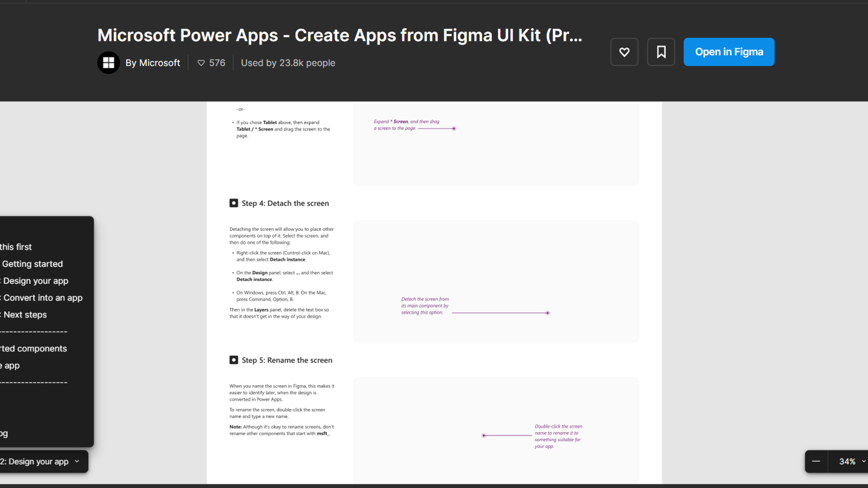
Task: Click the Microsoft logo avatar
Action: (x=108, y=63)
